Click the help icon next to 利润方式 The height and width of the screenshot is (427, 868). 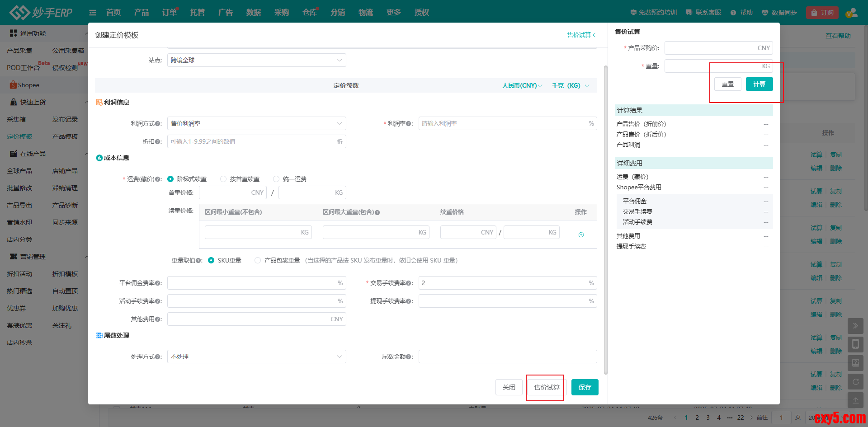158,124
